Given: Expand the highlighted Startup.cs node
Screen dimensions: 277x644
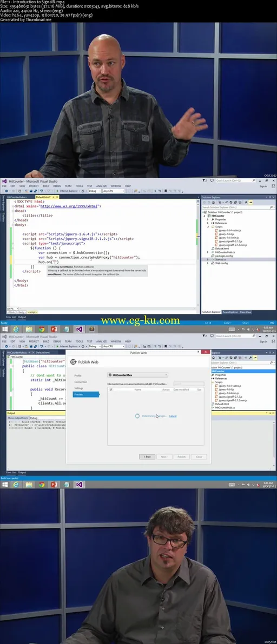Looking at the screenshot, I should [208, 259].
